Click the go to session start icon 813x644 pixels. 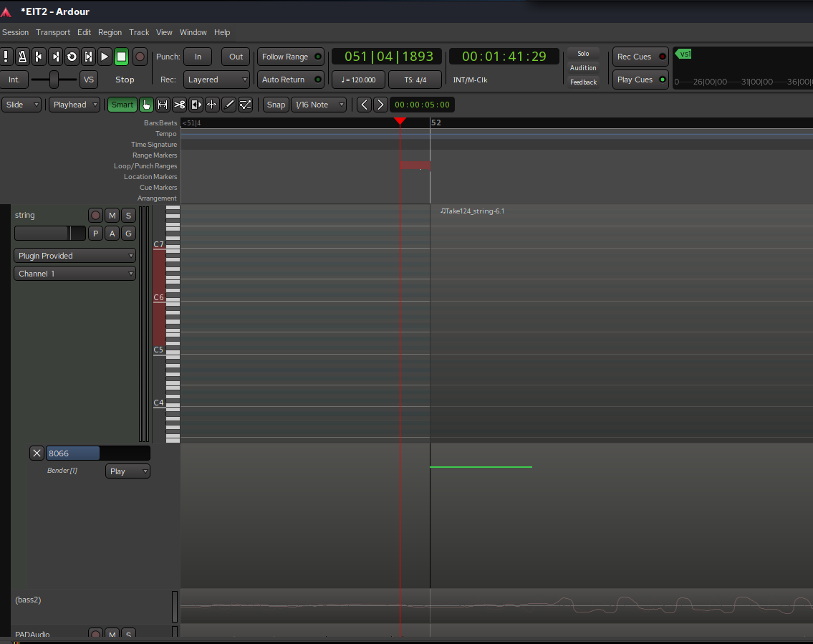pos(39,57)
